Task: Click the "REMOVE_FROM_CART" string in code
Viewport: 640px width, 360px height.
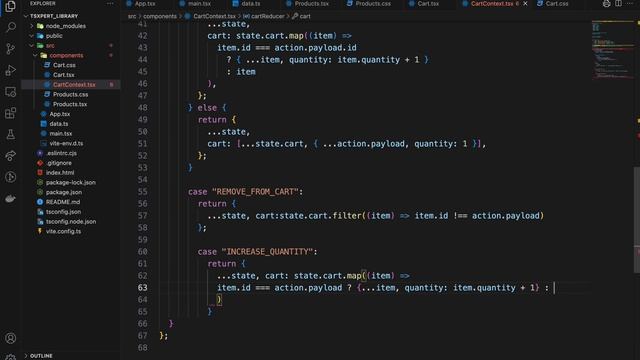Action: coord(255,192)
